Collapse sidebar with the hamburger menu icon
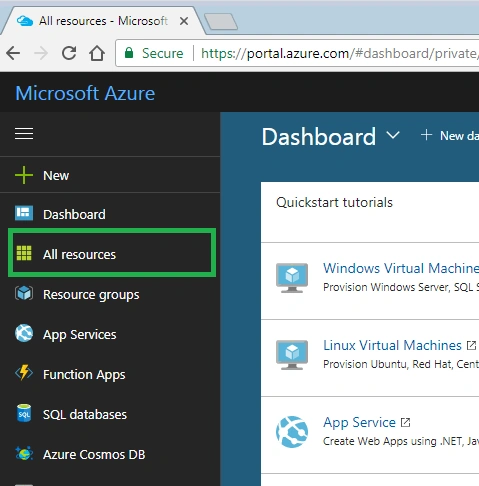 [24, 134]
